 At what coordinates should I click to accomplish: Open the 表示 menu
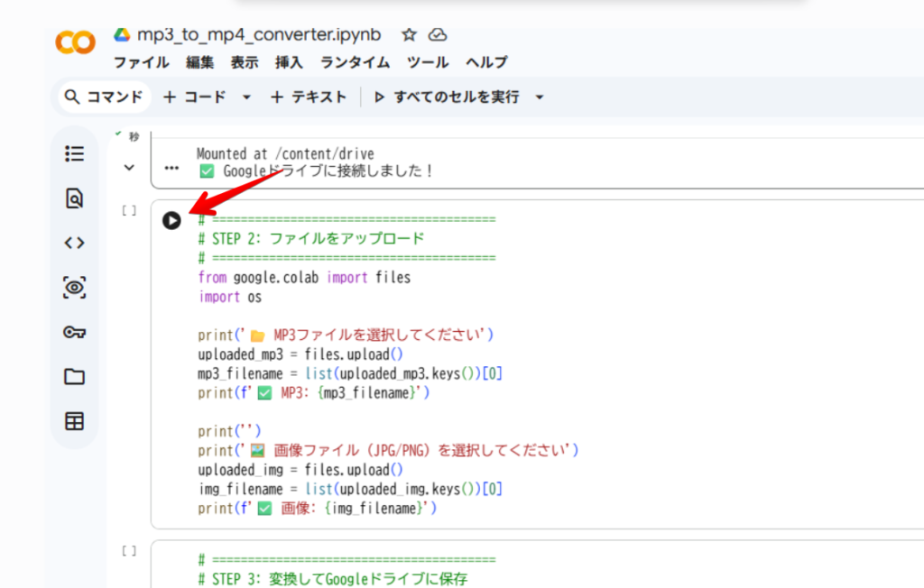pos(245,62)
